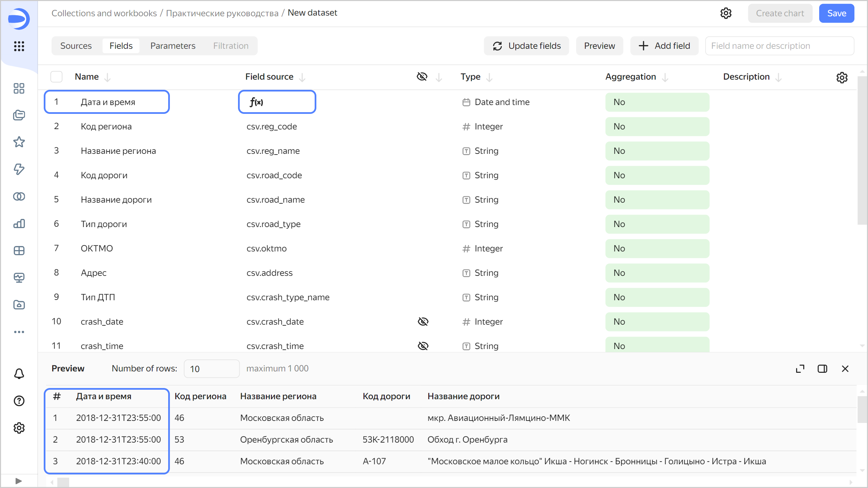Click the favorites star in sidebar
The image size is (868, 488).
click(19, 142)
